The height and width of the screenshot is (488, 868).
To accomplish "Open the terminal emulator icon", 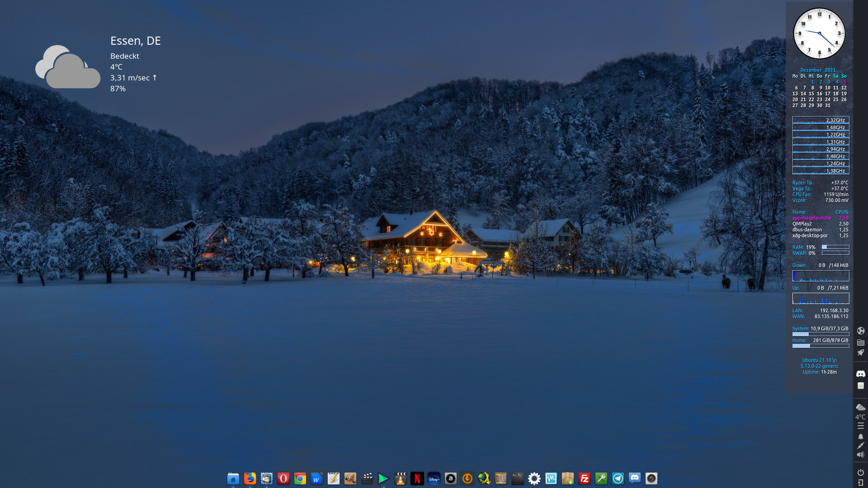I will (518, 479).
